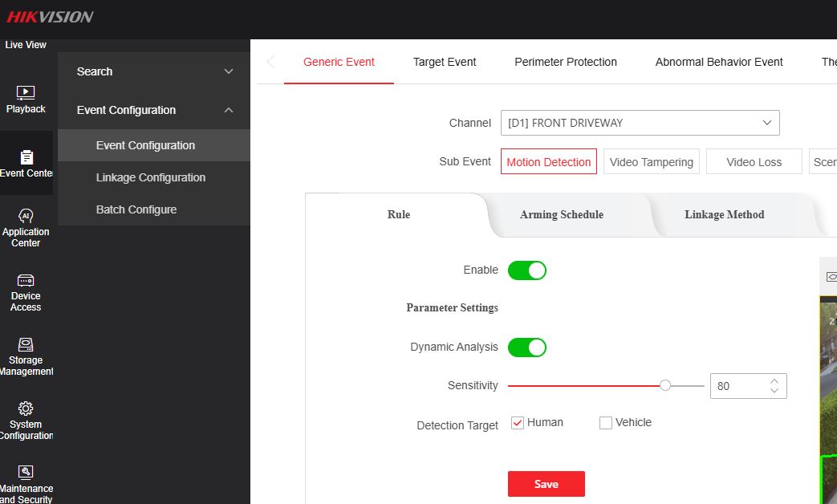
Task: Go to Storage Management icon
Action: 26,344
